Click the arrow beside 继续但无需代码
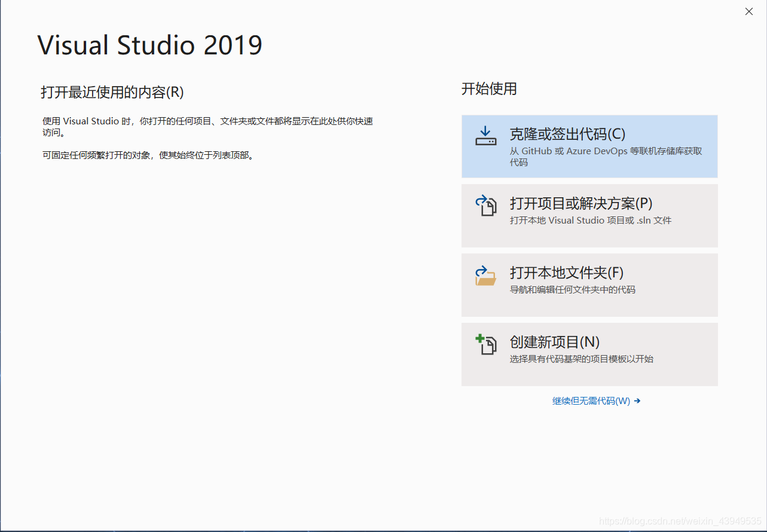This screenshot has width=767, height=532. 637,401
